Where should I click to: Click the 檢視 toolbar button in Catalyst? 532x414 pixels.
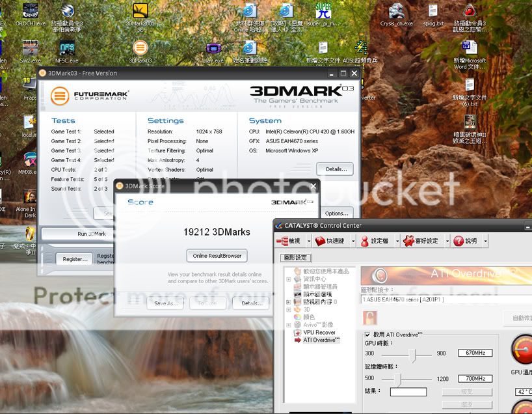coord(288,241)
